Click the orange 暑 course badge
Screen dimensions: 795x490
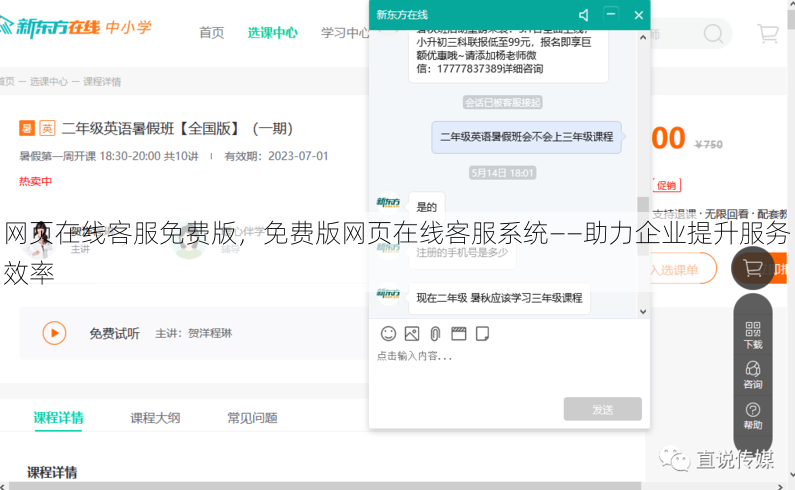tap(27, 128)
